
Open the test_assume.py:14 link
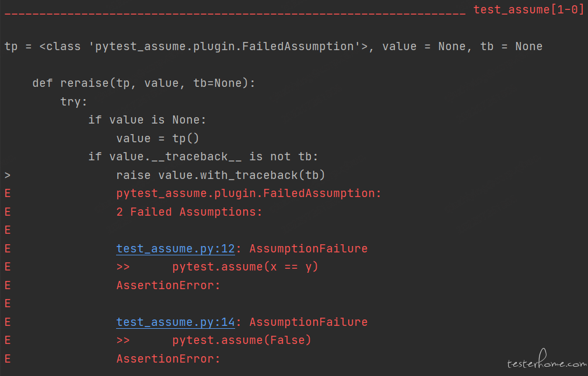[176, 322]
